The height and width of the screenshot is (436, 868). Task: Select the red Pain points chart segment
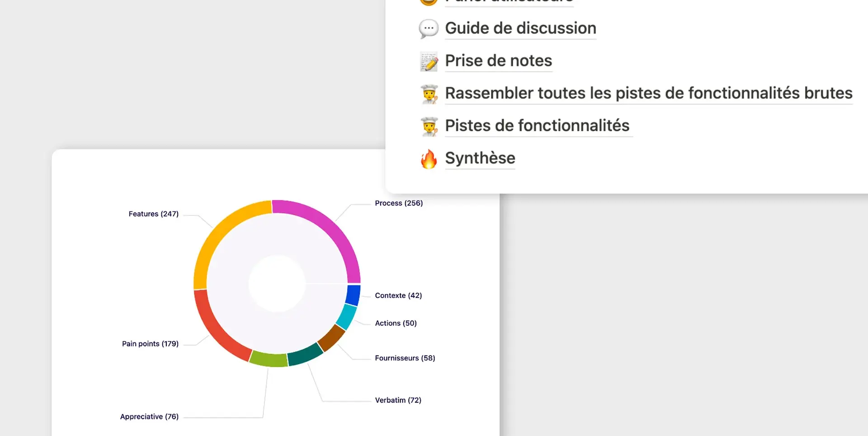[215, 328]
